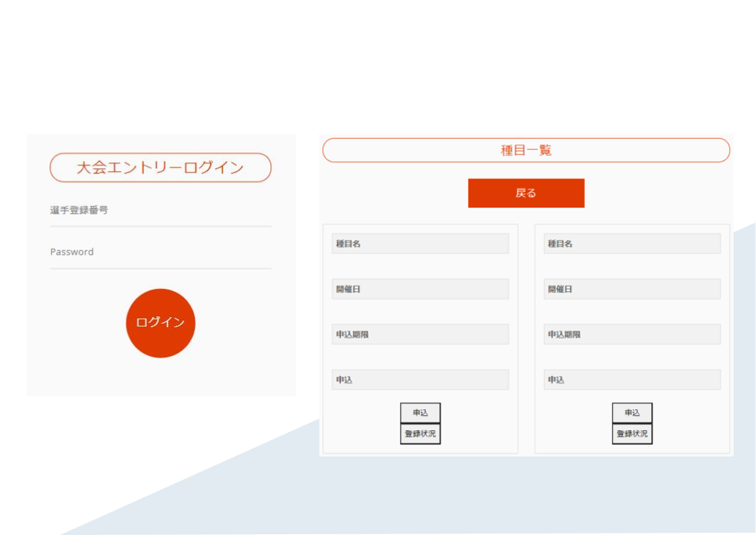Click the 大会エントリーログイン title banner
Image resolution: width=756 pixels, height=535 pixels.
pyautogui.click(x=160, y=168)
